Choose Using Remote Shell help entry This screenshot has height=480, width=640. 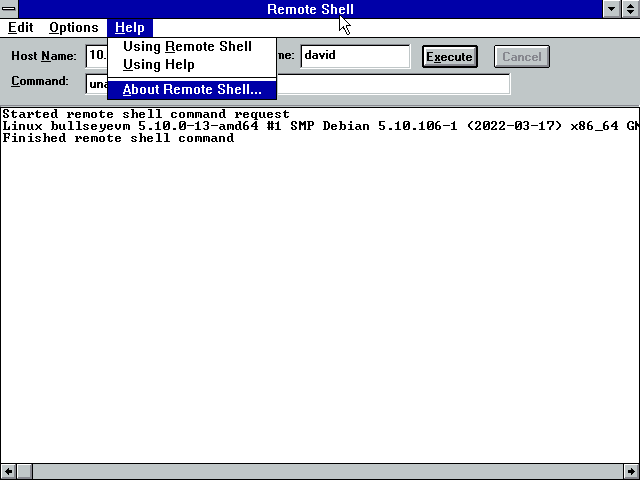(192, 47)
